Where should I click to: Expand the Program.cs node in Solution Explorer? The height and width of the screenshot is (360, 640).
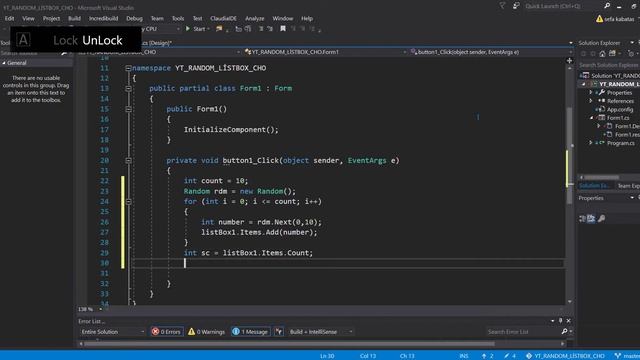pyautogui.click(x=590, y=143)
